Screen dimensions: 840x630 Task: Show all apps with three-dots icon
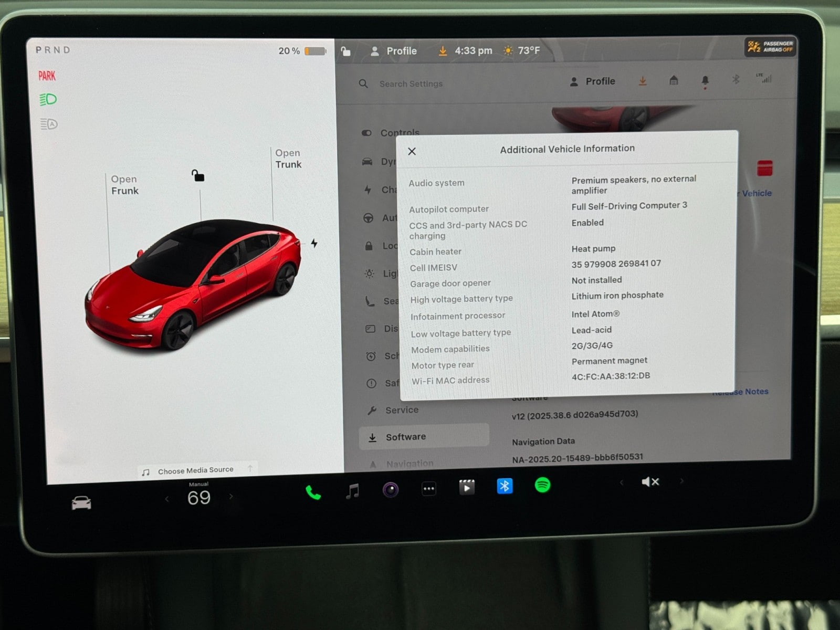click(x=428, y=489)
